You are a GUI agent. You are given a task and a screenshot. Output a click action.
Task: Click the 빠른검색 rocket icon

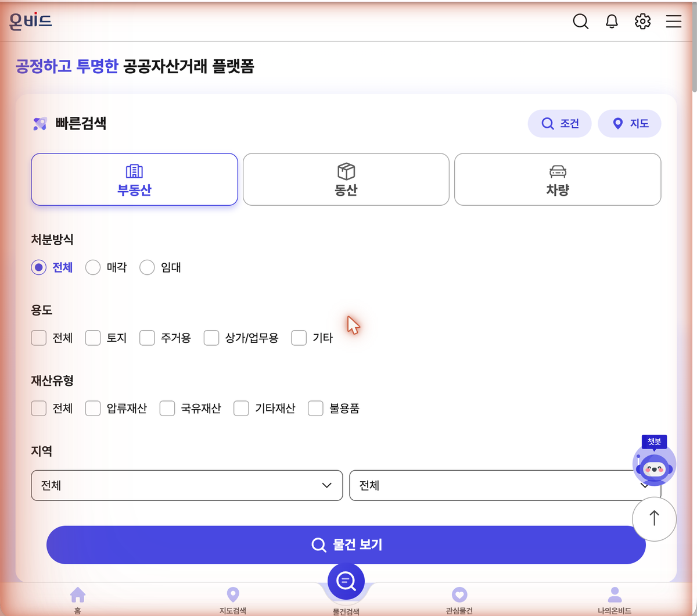tap(39, 123)
